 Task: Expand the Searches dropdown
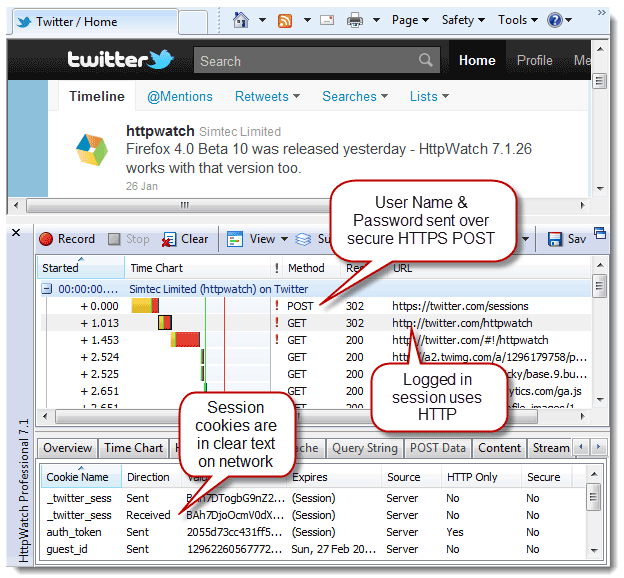coord(355,96)
